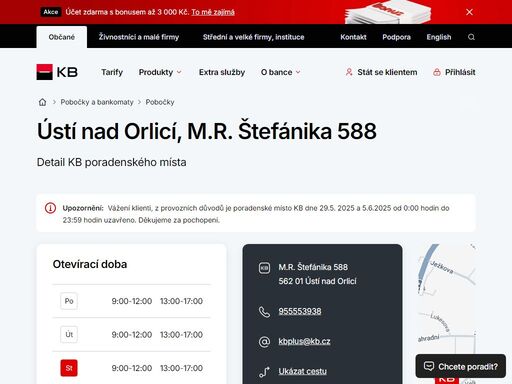Image resolution: width=512 pixels, height=384 pixels.
Task: Click Tuesday's 9:00-12:00 morning hours
Action: pyautogui.click(x=132, y=334)
